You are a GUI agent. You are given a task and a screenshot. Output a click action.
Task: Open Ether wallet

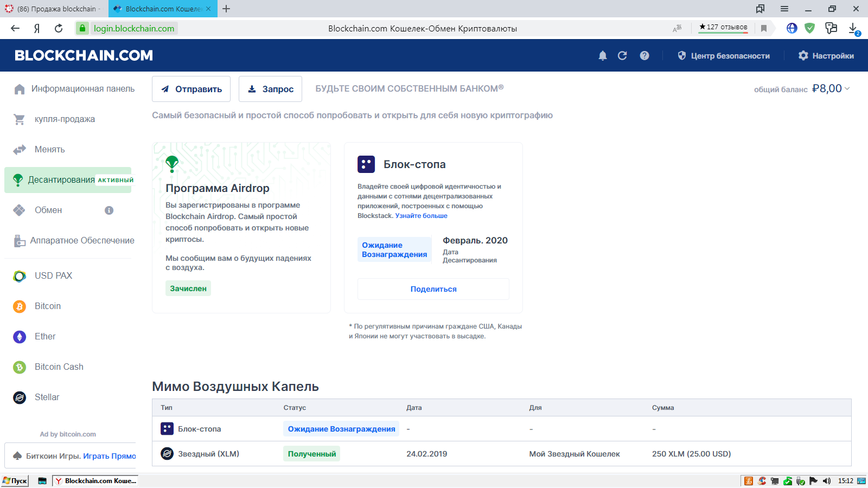click(34, 337)
